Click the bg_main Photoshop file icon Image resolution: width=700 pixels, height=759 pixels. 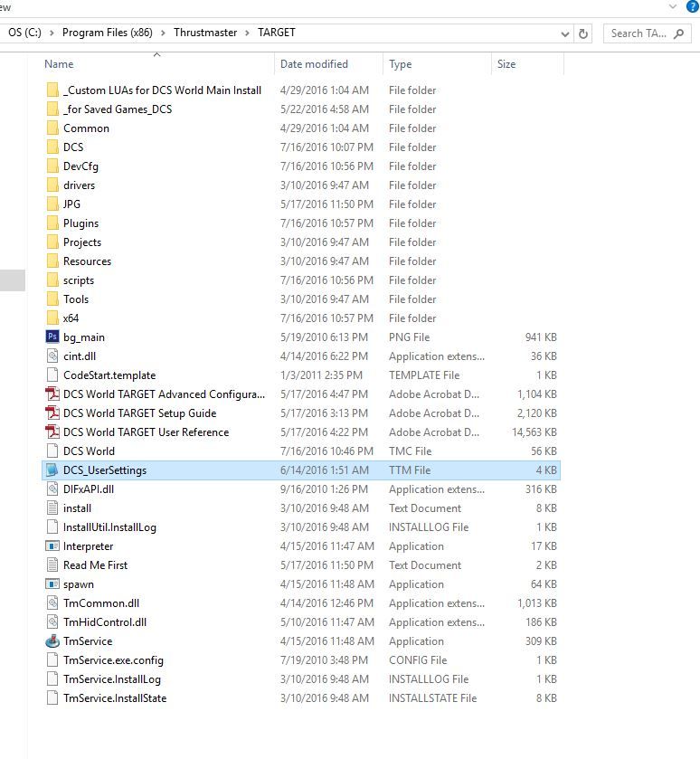[x=52, y=337]
